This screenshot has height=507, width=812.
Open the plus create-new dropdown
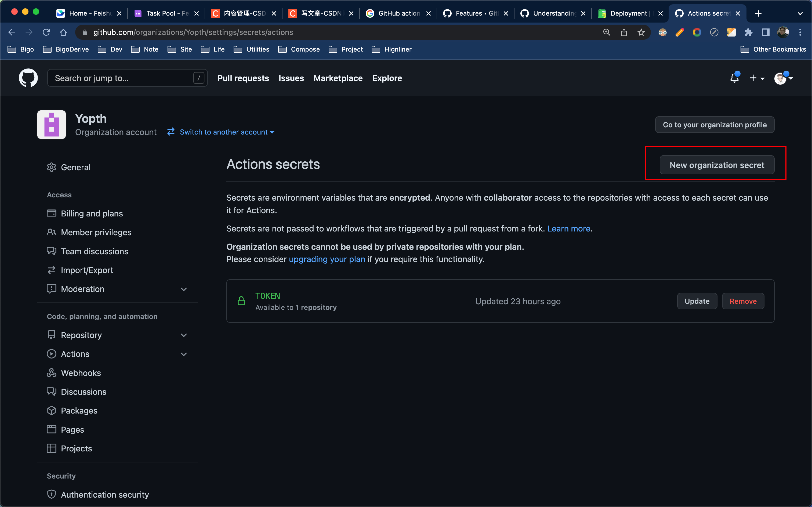pyautogui.click(x=757, y=78)
